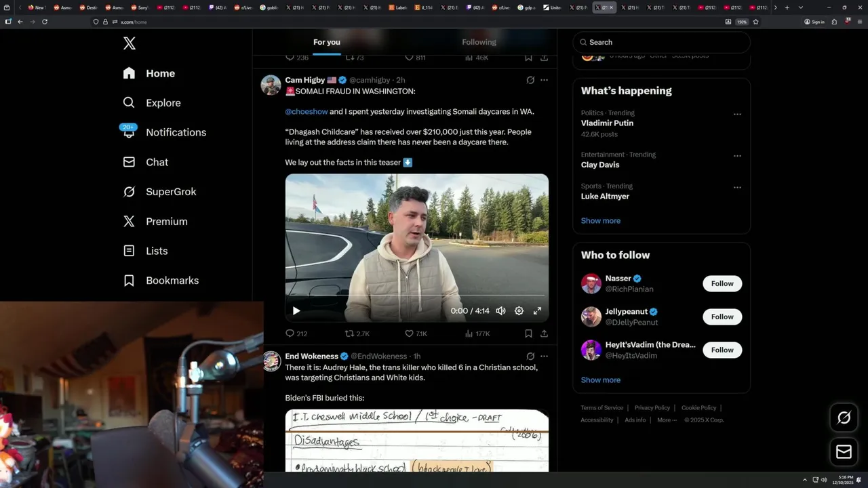Open floating Grok button at bottom right

(844, 418)
